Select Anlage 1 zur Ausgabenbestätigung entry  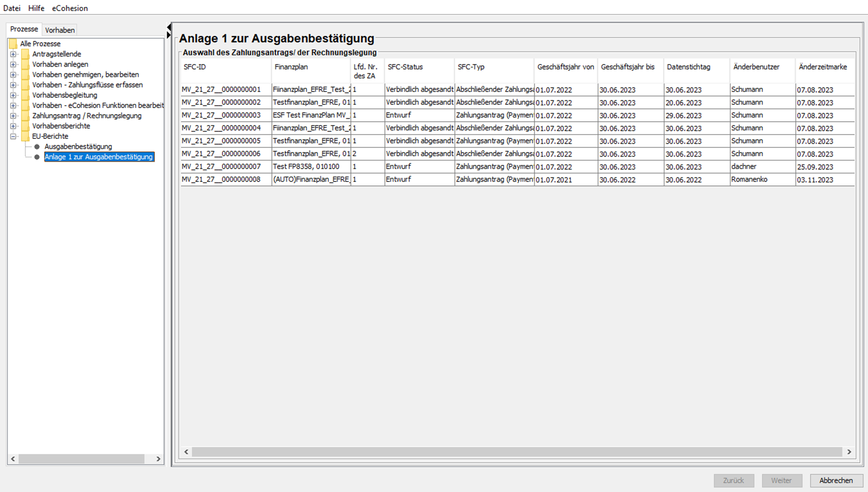99,157
